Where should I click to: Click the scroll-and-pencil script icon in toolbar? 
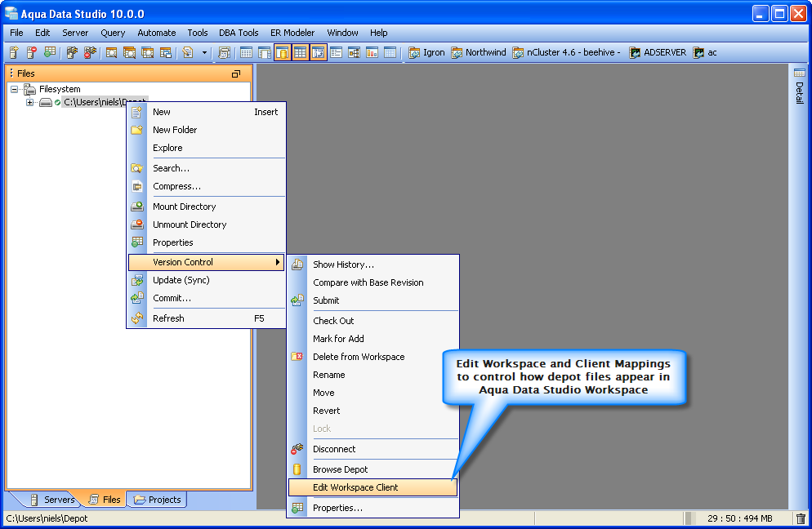pyautogui.click(x=187, y=52)
